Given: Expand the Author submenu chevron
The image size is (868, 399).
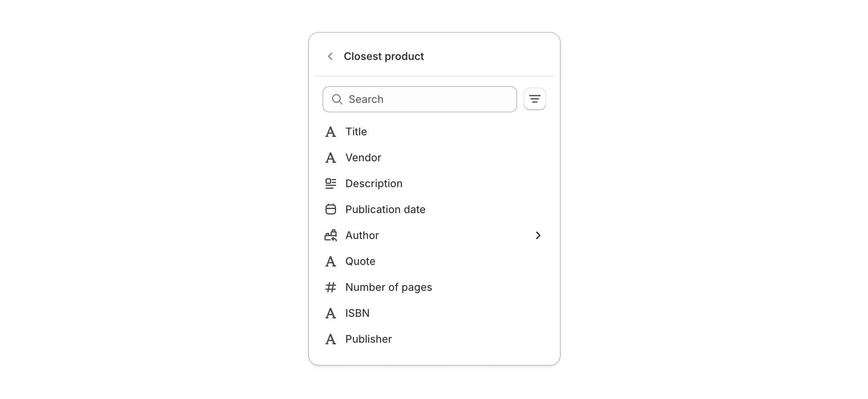Looking at the screenshot, I should [538, 235].
